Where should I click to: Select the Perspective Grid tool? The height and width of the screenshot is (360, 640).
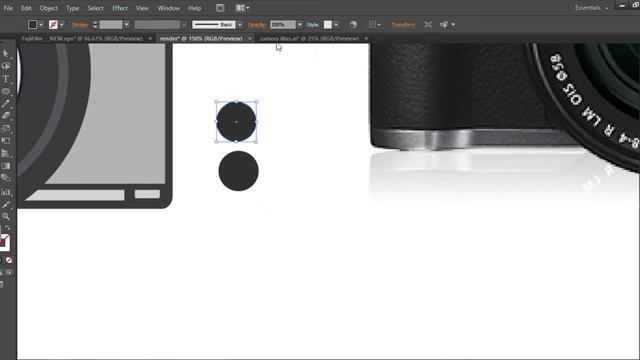coord(6,153)
